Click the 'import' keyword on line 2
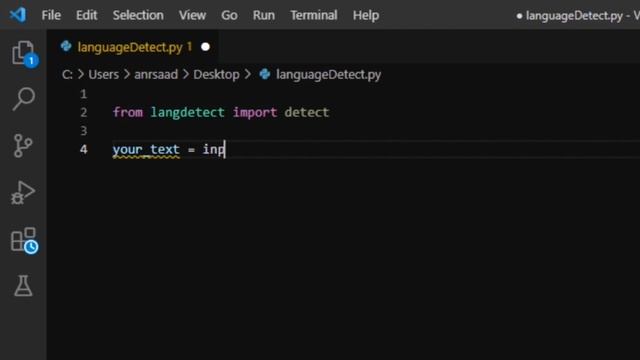The width and height of the screenshot is (640, 360). (255, 112)
